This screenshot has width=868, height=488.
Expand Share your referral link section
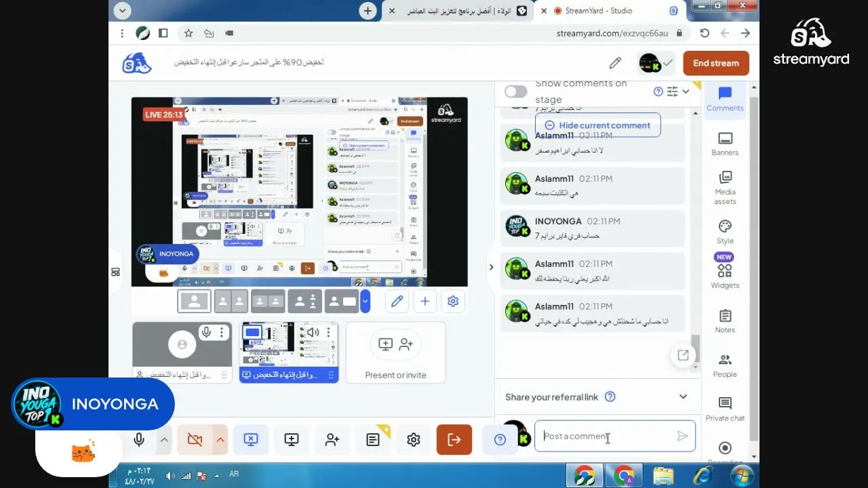683,397
